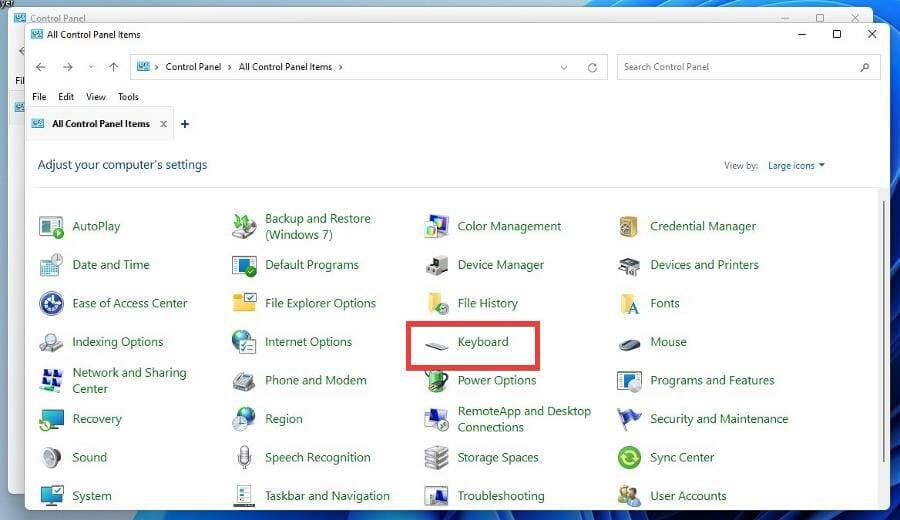Add a new tab with plus button
Screen dimensions: 900x520
click(x=185, y=124)
